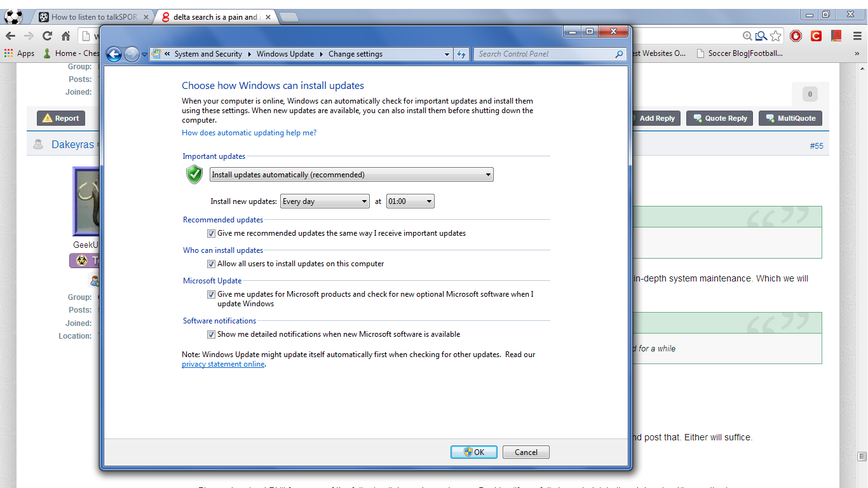The width and height of the screenshot is (868, 488).
Task: Open Home - Chess bookmark
Action: (x=71, y=53)
